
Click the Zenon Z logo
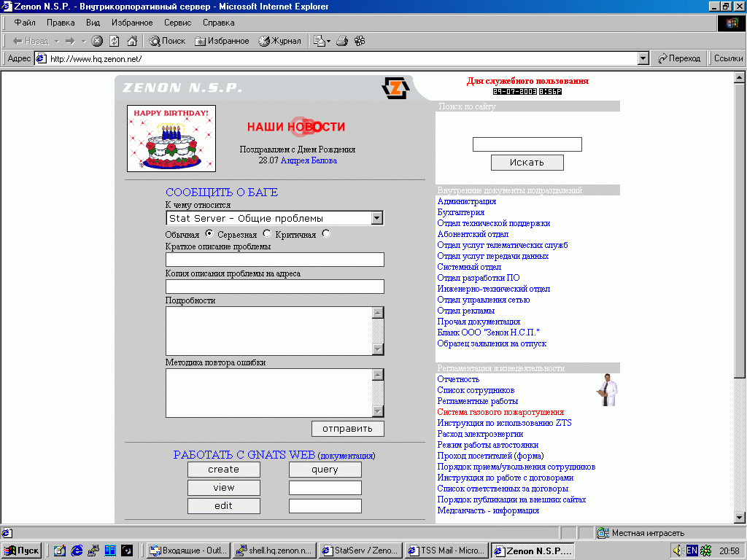tap(395, 87)
